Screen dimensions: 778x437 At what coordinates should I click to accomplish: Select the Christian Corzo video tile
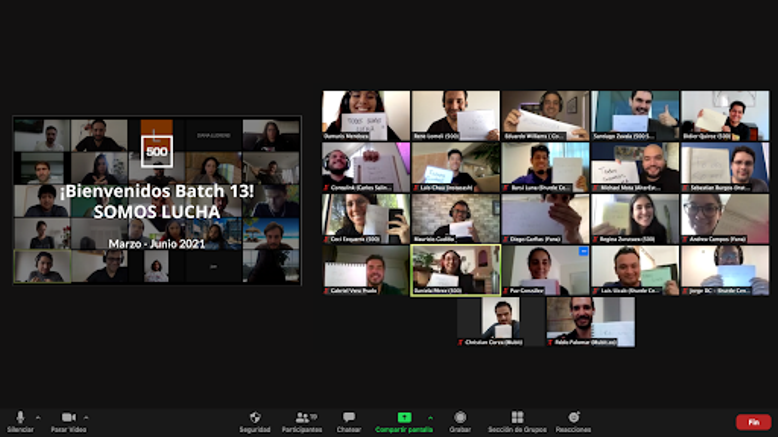pyautogui.click(x=500, y=321)
